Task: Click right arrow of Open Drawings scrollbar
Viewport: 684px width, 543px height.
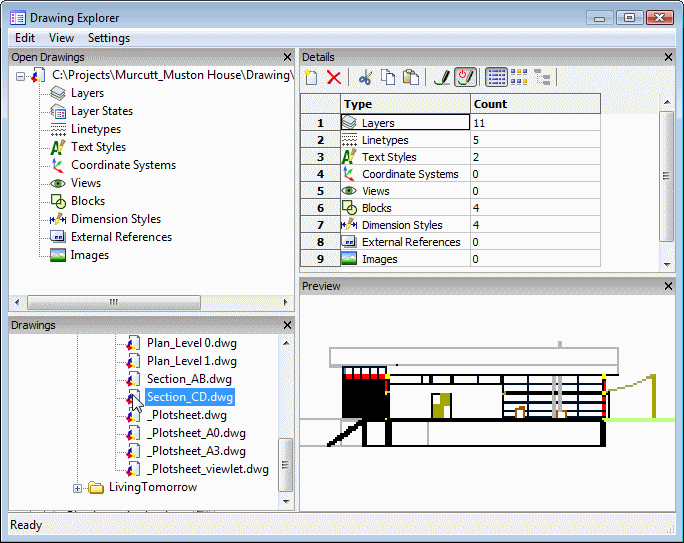Action: 286,302
